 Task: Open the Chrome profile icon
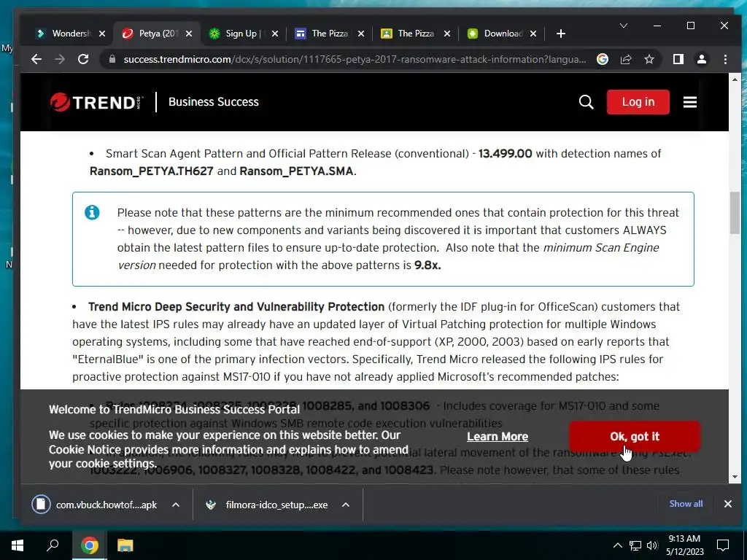(x=702, y=59)
